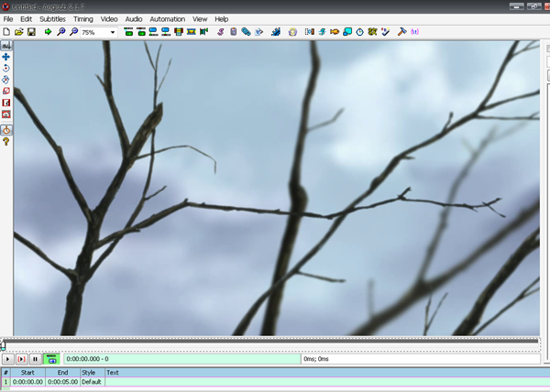Open the Subtitles menu
This screenshot has width=550, height=392.
[52, 19]
